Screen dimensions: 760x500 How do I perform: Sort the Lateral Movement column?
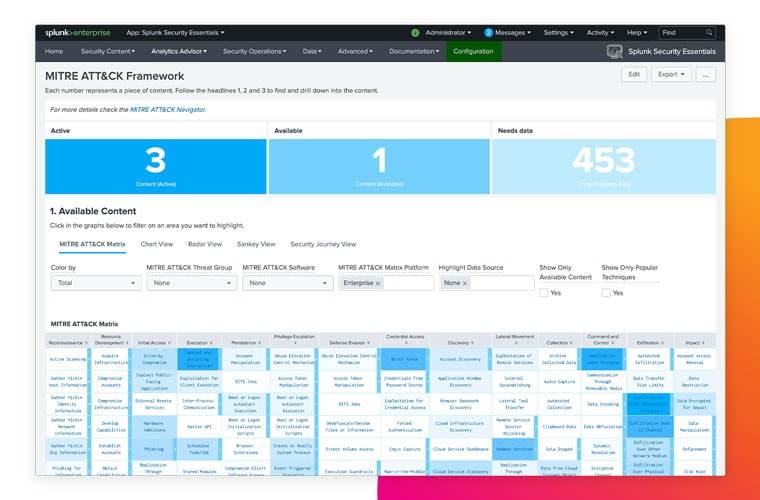[x=515, y=343]
